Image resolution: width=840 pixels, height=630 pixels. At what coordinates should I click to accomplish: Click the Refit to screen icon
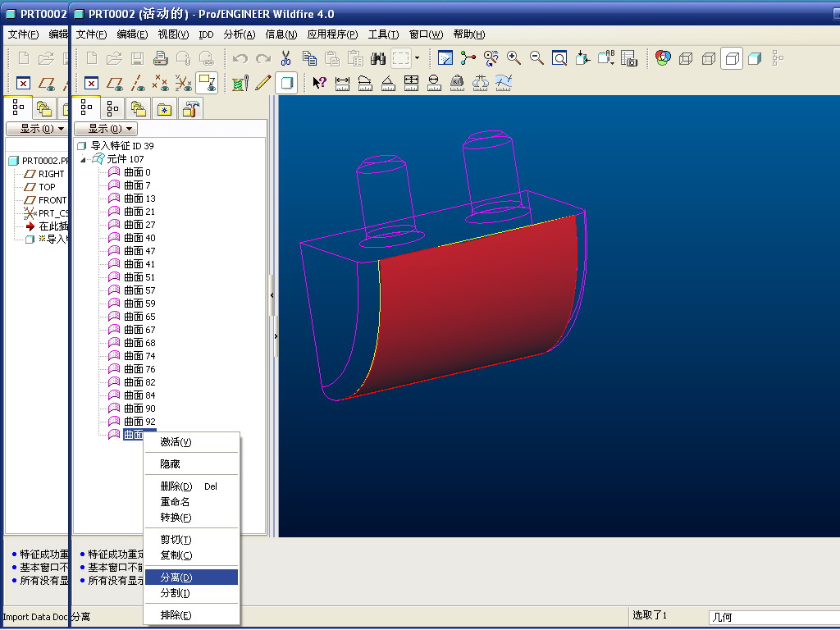coord(559,58)
